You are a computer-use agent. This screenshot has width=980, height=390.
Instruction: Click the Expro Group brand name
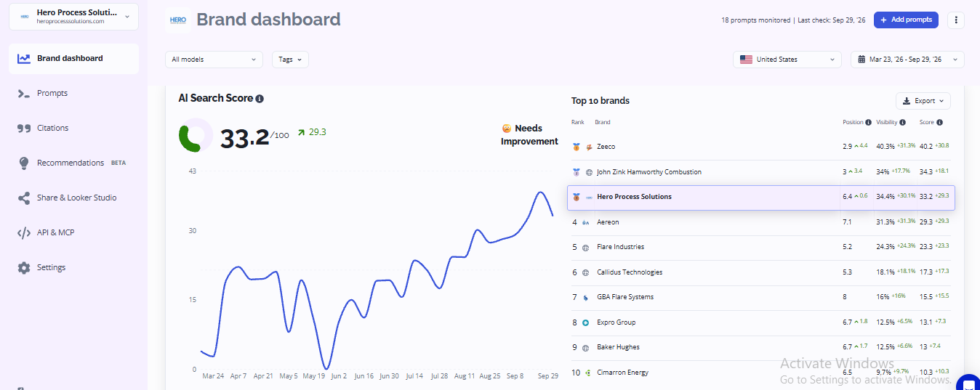pos(616,322)
